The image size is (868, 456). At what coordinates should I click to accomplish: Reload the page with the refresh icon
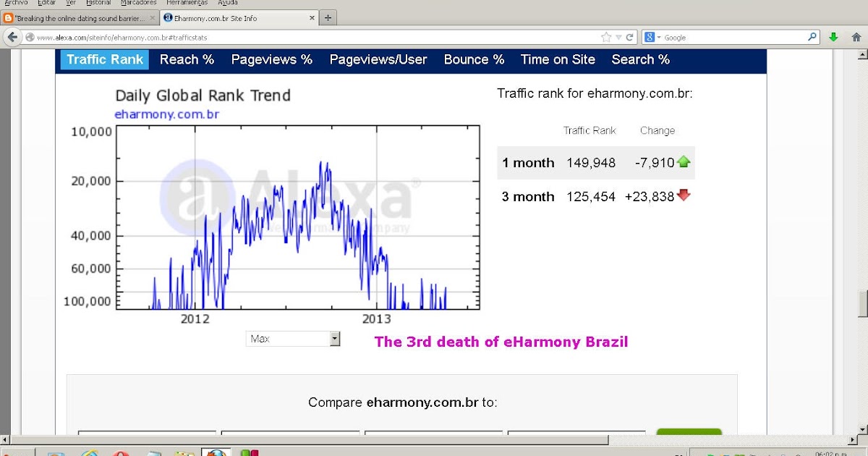click(630, 37)
